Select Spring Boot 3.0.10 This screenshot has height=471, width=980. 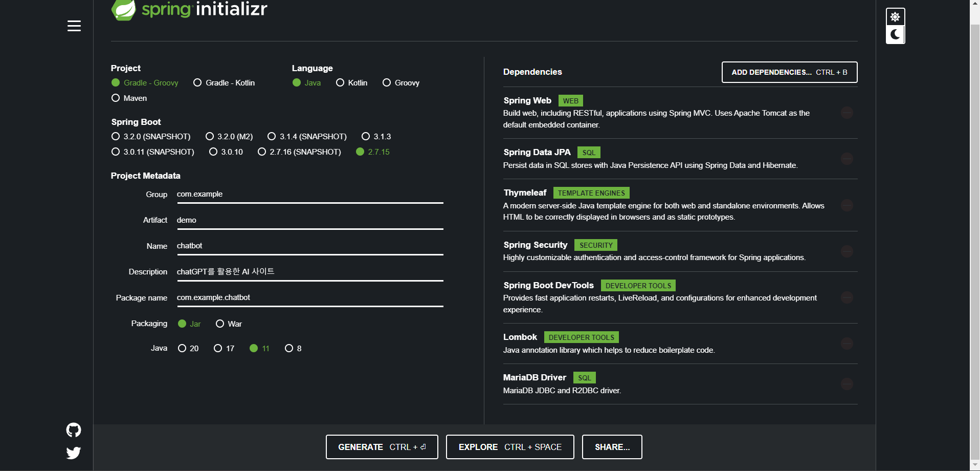(226, 152)
